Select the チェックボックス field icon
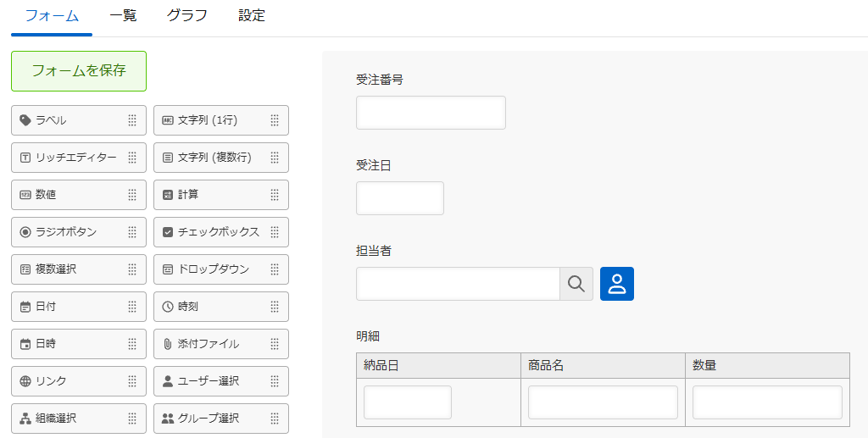This screenshot has width=868, height=438. tap(168, 232)
